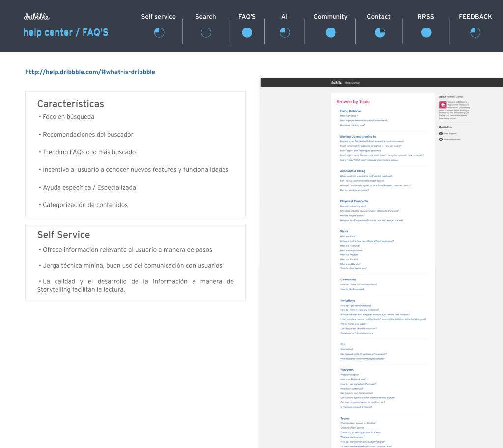Viewport: 503px width, 448px height.
Task: Open 'Can you send me an invoice?' question
Action: [x=355, y=190]
